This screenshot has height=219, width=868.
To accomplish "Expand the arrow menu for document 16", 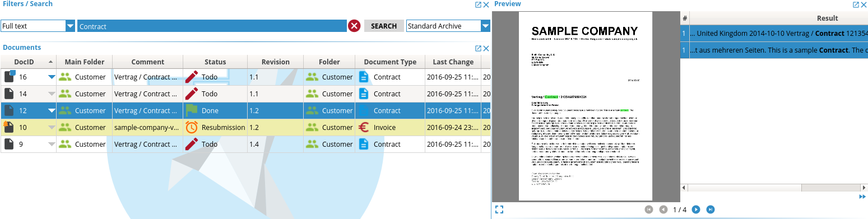I will tap(52, 77).
